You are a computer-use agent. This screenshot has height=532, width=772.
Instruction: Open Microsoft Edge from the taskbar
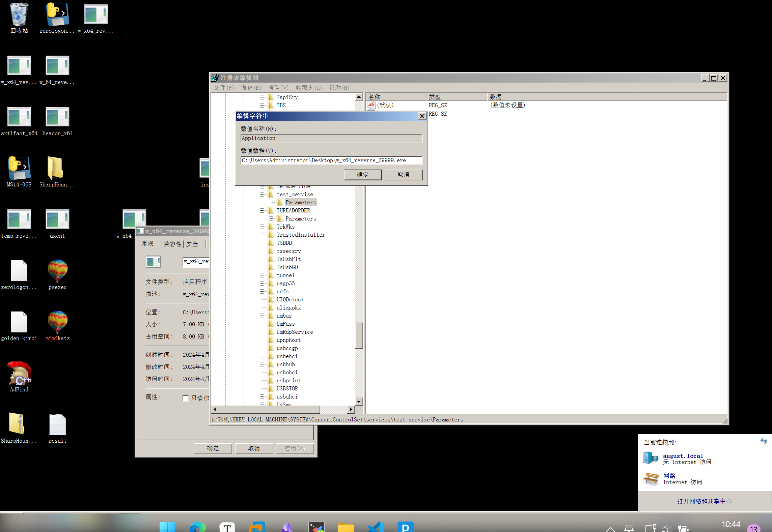pos(198,527)
